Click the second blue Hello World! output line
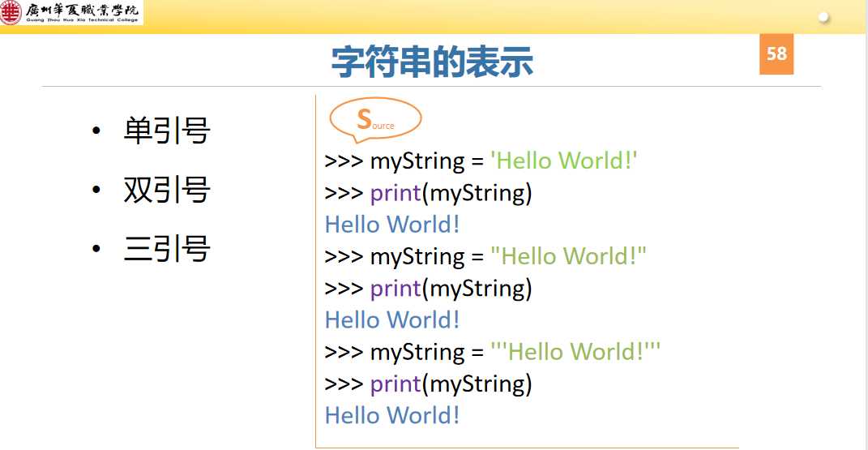 pyautogui.click(x=392, y=320)
